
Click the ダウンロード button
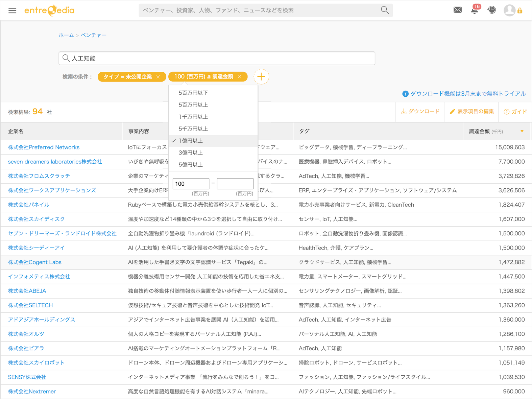(x=420, y=112)
